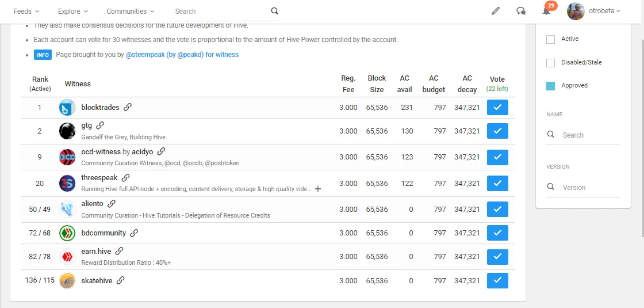Open blocktrades witness link icon
644x308 pixels.
(x=127, y=107)
